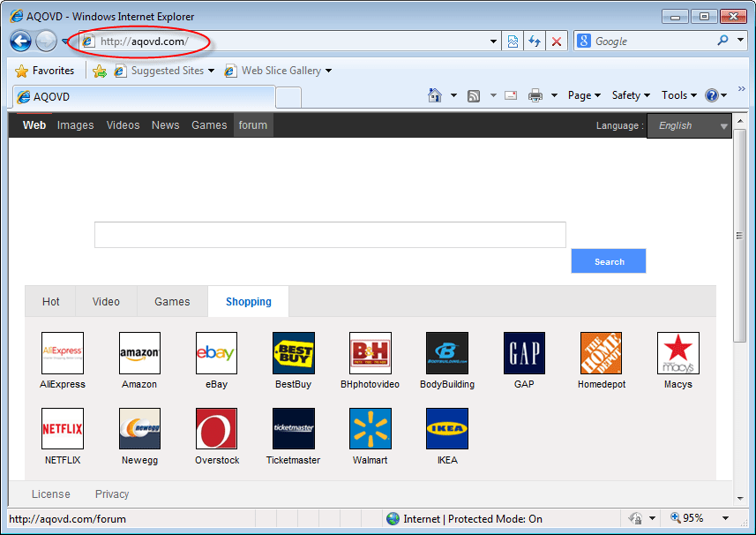Open the License footer link
756x535 pixels.
point(50,494)
